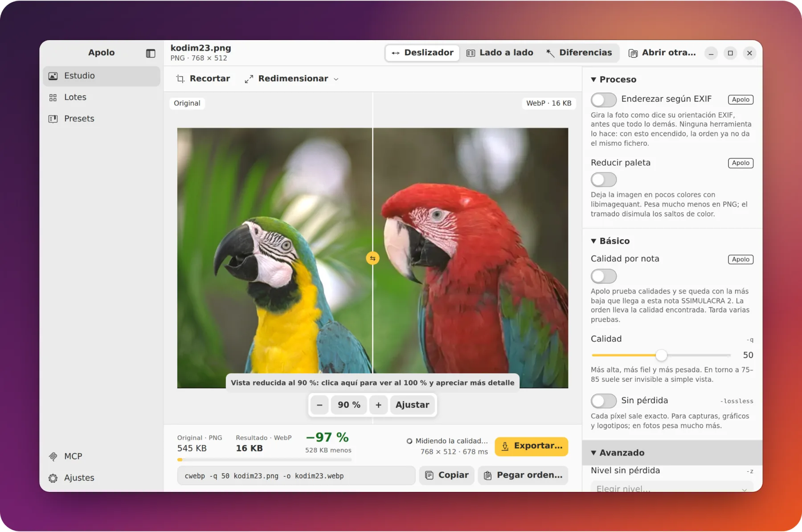802x532 pixels.
Task: Click the Apolo badge beside Calidad por nota
Action: coord(741,259)
